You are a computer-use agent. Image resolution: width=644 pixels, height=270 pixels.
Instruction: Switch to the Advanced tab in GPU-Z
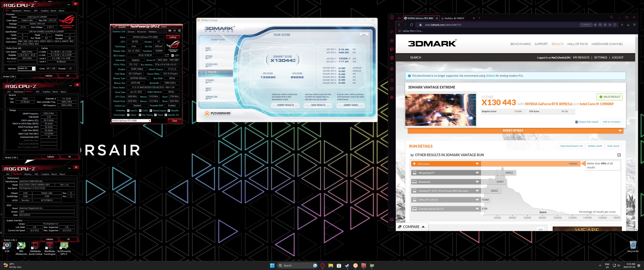click(x=141, y=31)
